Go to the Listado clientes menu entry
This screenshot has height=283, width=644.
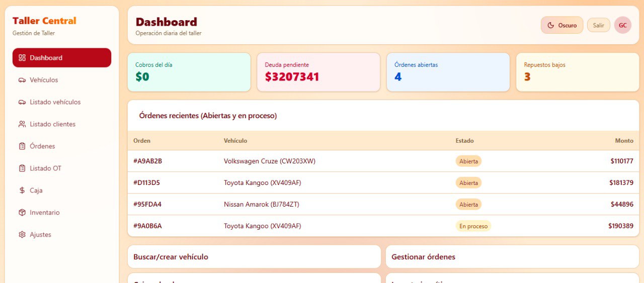(x=52, y=124)
